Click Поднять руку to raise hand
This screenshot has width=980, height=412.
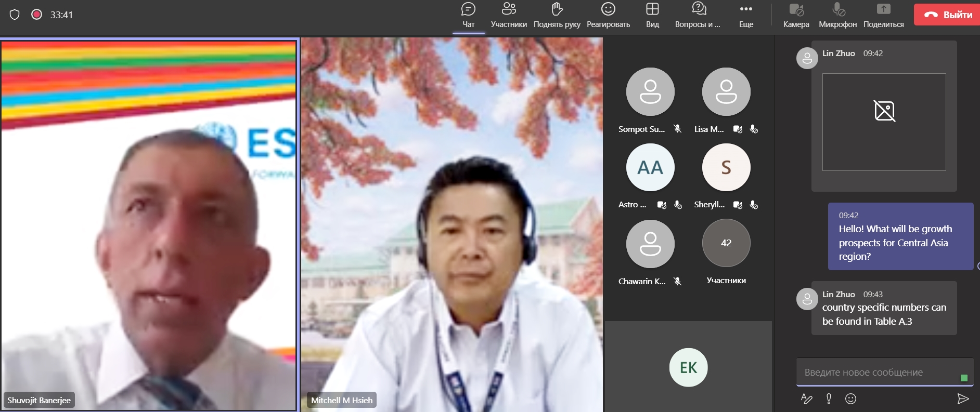point(557,16)
